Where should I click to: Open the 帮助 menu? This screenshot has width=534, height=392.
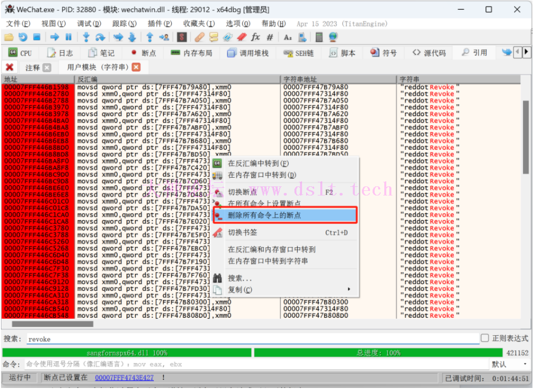(274, 23)
